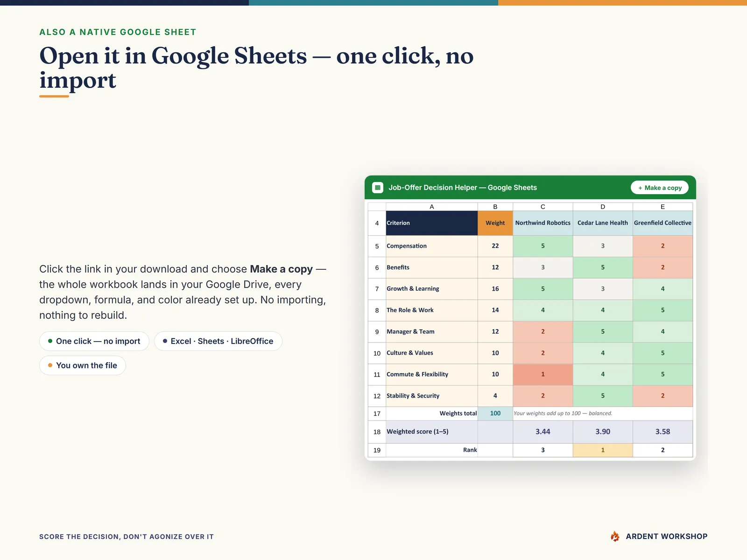Image resolution: width=747 pixels, height=560 pixels.
Task: Click Cedar Lane's Benefits score '5'
Action: [x=603, y=267]
